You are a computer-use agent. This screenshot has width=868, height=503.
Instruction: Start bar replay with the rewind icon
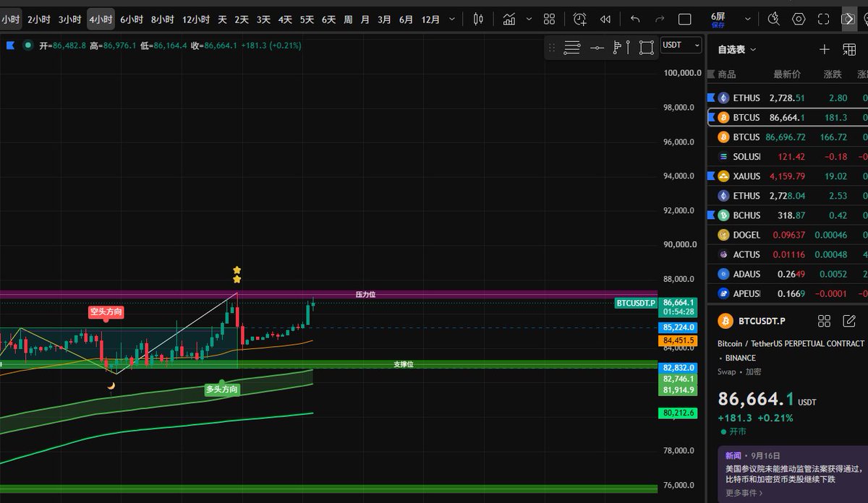[605, 20]
